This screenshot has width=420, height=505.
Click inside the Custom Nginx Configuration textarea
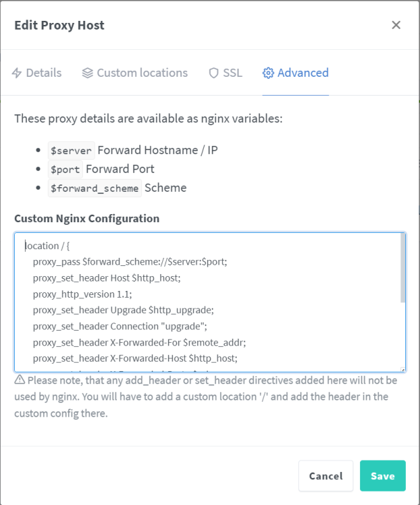point(210,302)
